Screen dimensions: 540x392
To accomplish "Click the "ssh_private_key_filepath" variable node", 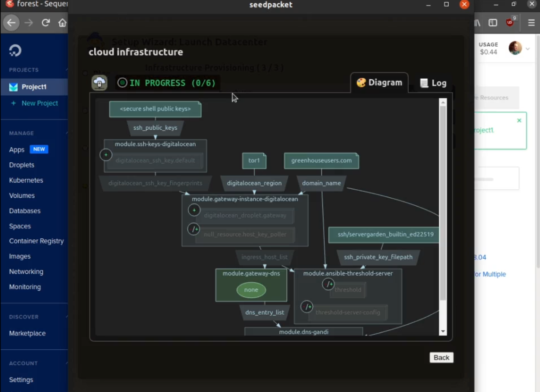I will click(x=379, y=257).
